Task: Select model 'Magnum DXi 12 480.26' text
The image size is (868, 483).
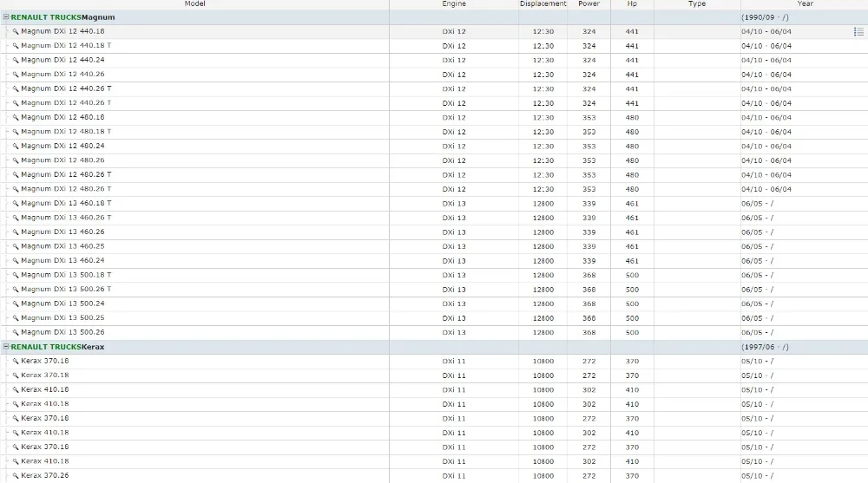Action: [x=62, y=160]
